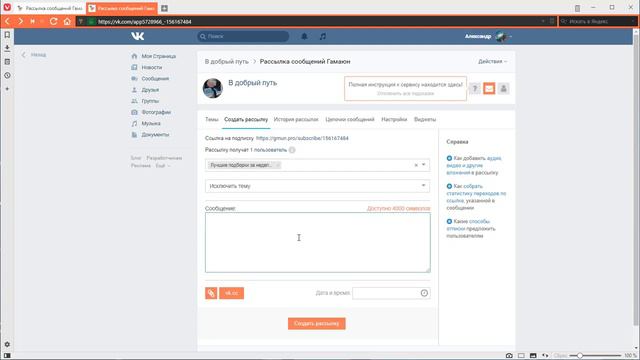Go back with Назад link
Screen dimensions: 640x360
(34, 55)
